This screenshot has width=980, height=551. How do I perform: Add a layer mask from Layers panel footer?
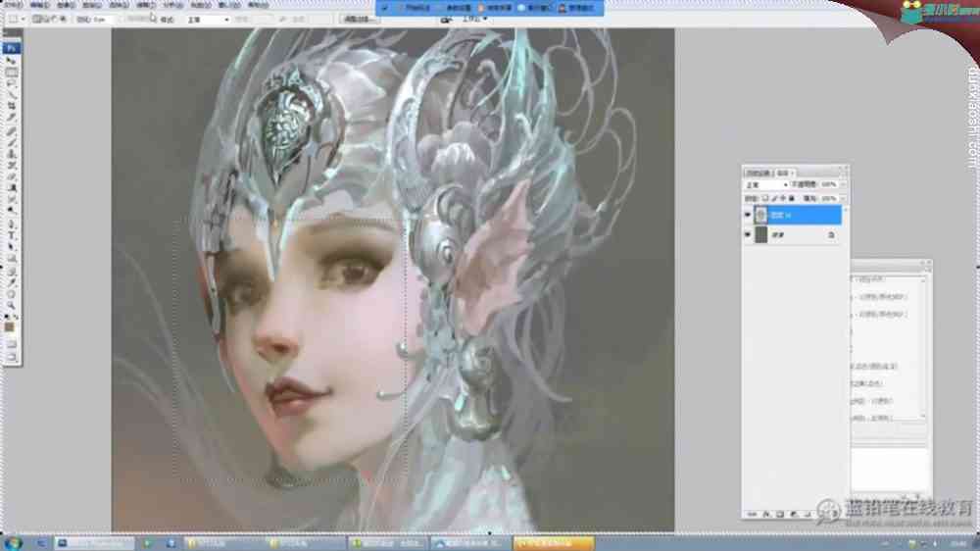pyautogui.click(x=779, y=514)
